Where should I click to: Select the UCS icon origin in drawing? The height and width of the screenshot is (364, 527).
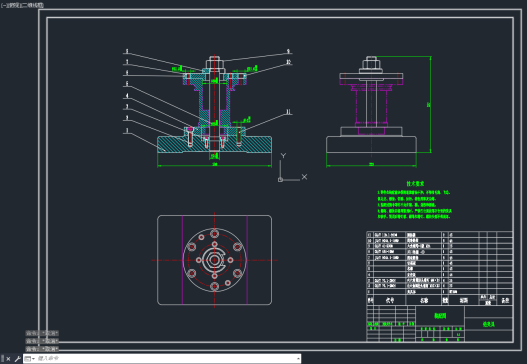click(280, 180)
